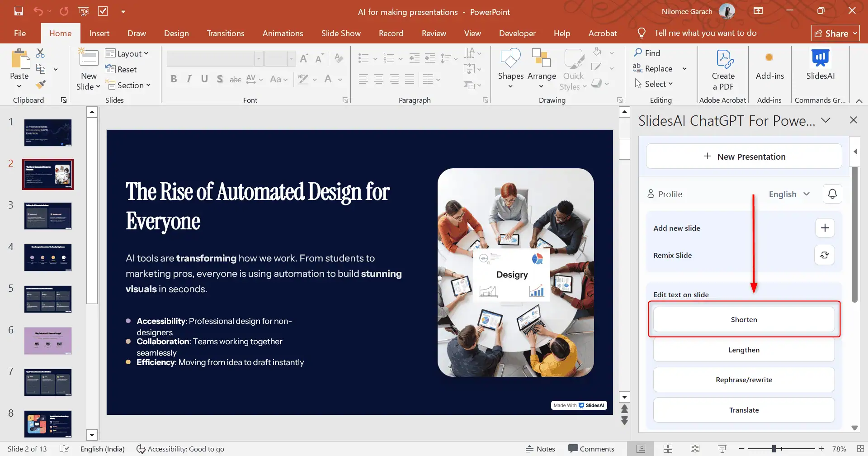This screenshot has height=456, width=868.
Task: Open the Select dropdown in Editing
Action: 654,84
